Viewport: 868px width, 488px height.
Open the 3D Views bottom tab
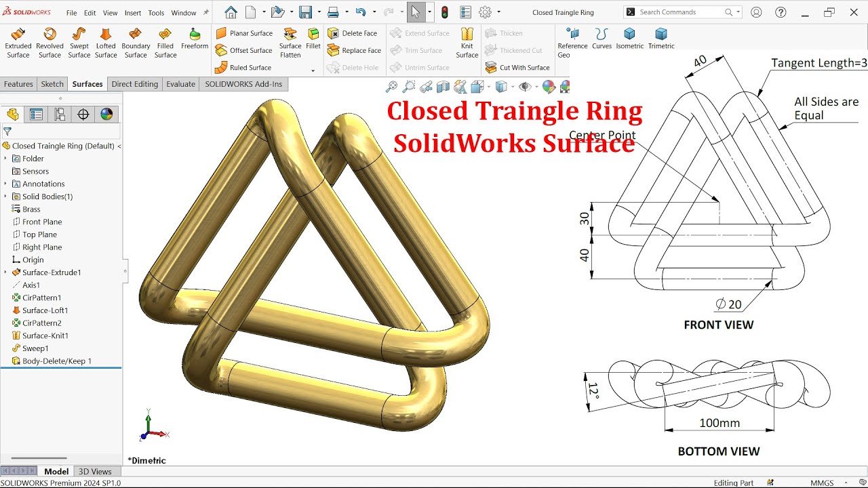pos(95,472)
